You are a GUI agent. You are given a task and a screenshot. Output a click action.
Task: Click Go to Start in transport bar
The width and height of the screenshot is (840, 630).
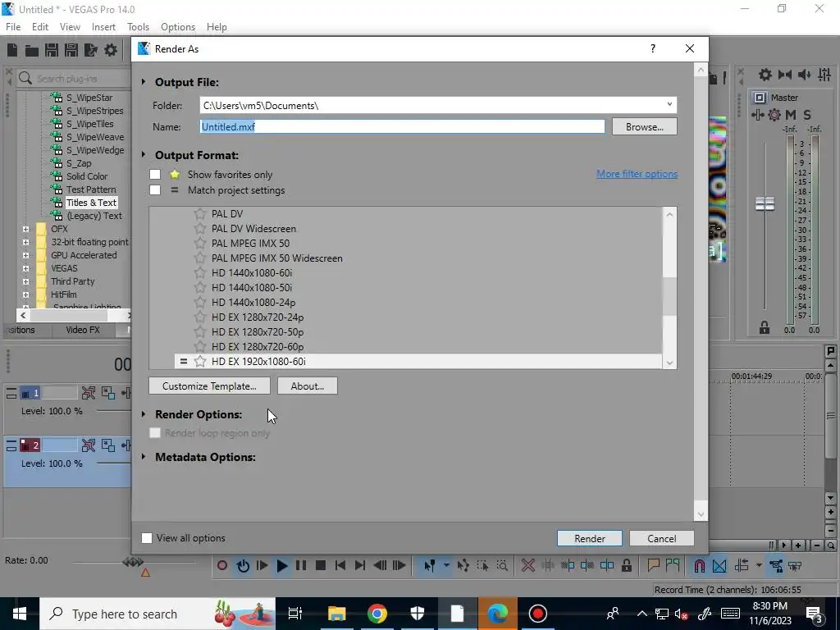pyautogui.click(x=340, y=565)
